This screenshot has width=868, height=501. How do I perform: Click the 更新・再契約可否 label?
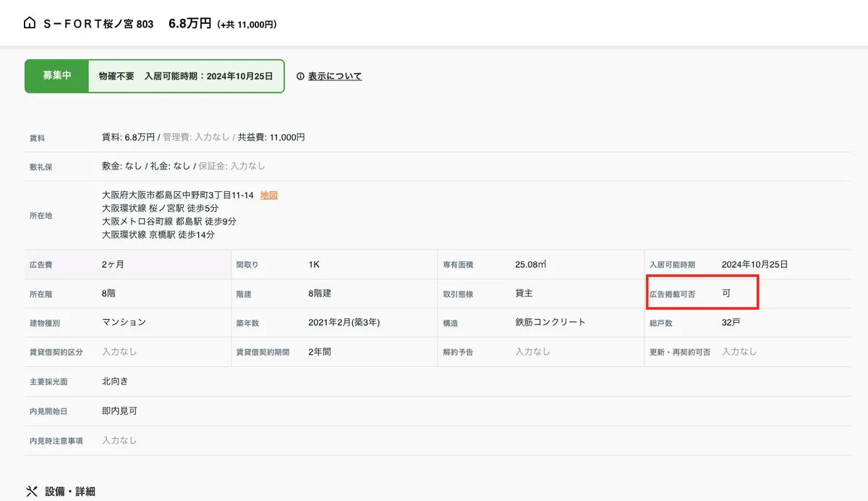point(680,353)
